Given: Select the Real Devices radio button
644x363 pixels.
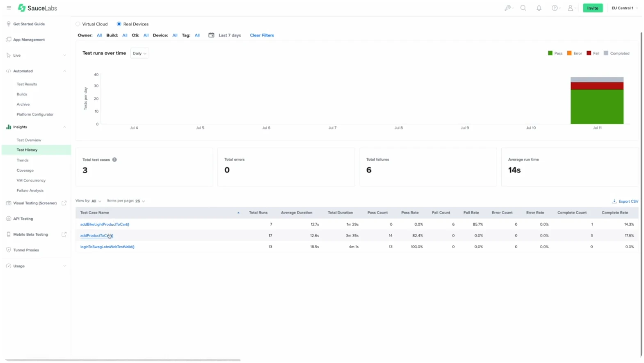Looking at the screenshot, I should click(119, 24).
